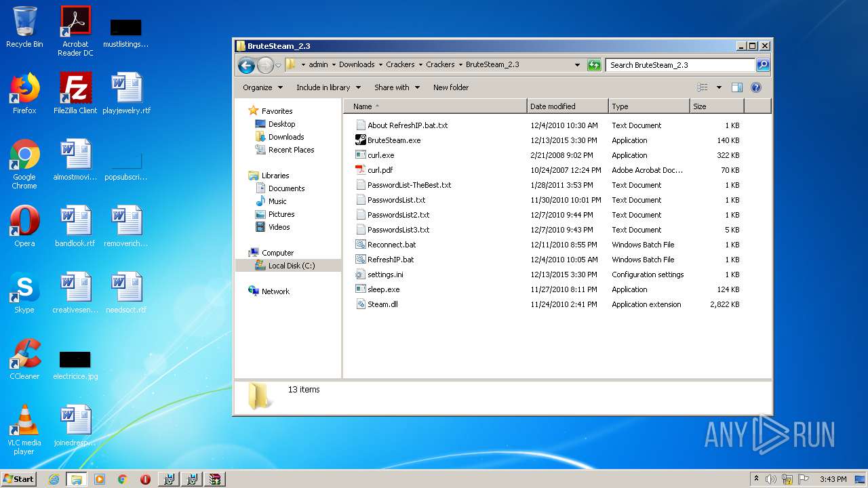Open Recycle Bin desktop icon
The width and height of the screenshot is (868, 488).
pyautogui.click(x=24, y=27)
